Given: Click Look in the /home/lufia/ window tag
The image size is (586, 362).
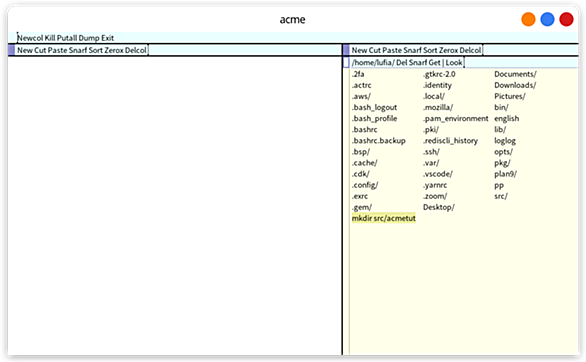Looking at the screenshot, I should click(454, 62).
